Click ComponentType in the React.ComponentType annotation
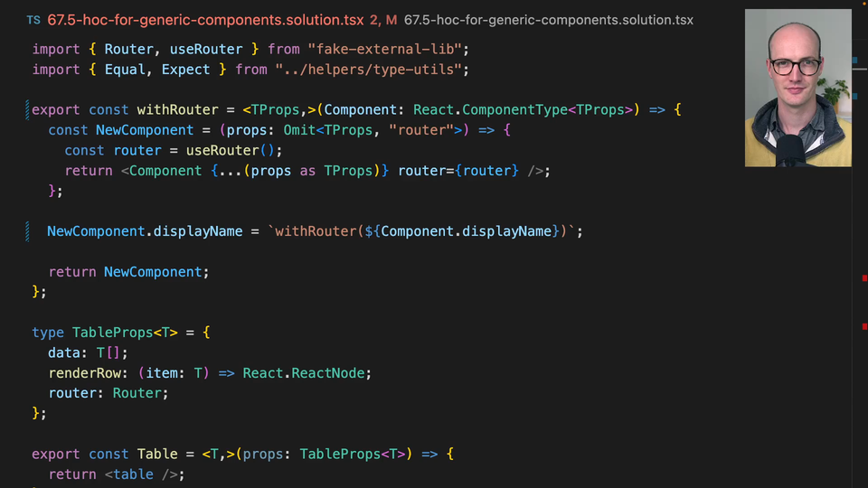868x488 pixels. tap(515, 110)
